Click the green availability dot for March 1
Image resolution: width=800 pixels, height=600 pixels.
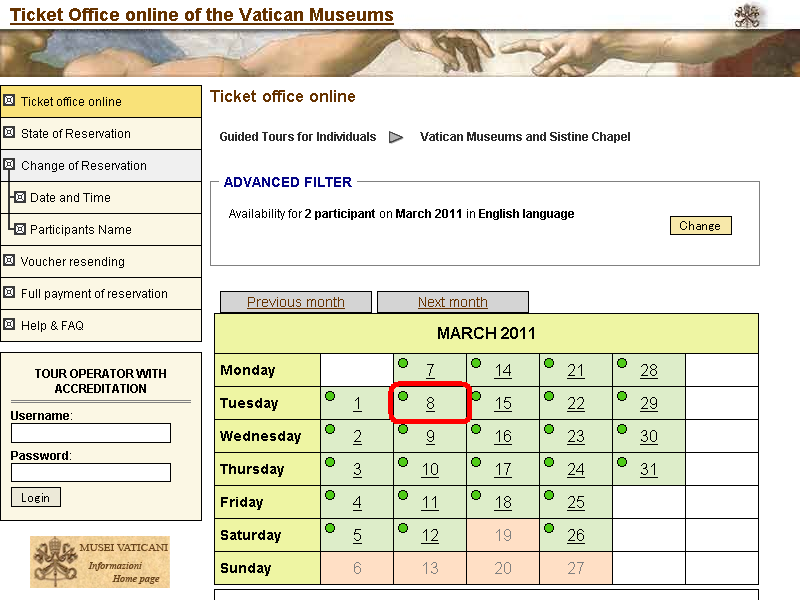tap(330, 396)
